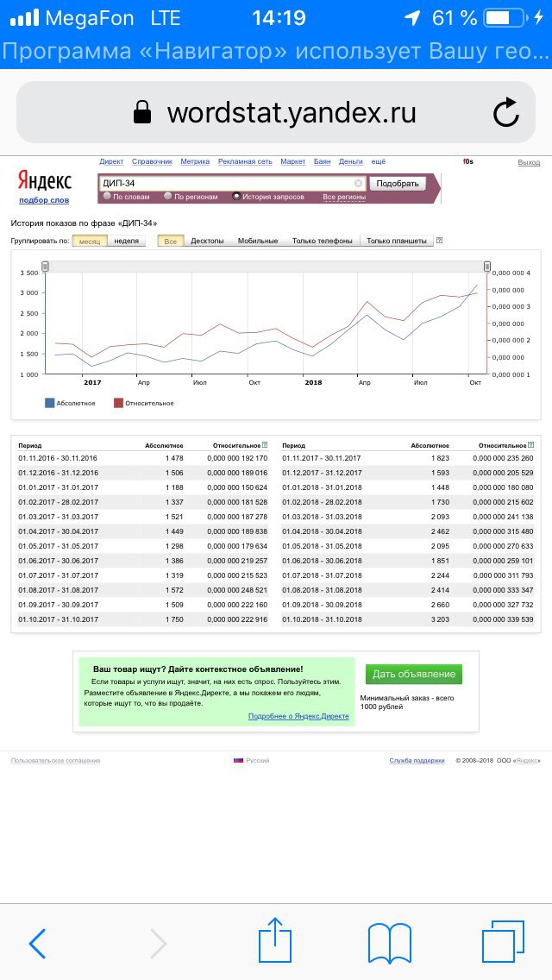The image size is (552, 980).
Task: Expand the ещё services menu
Action: (379, 162)
